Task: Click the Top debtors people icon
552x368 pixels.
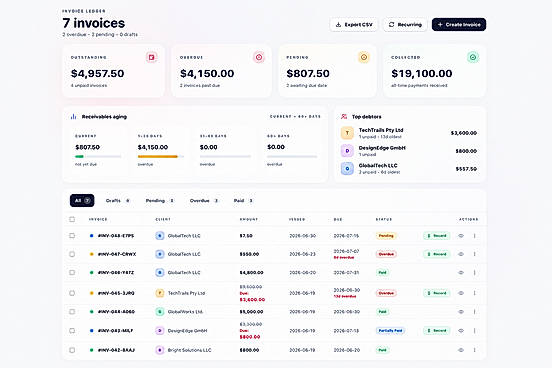Action: [344, 117]
